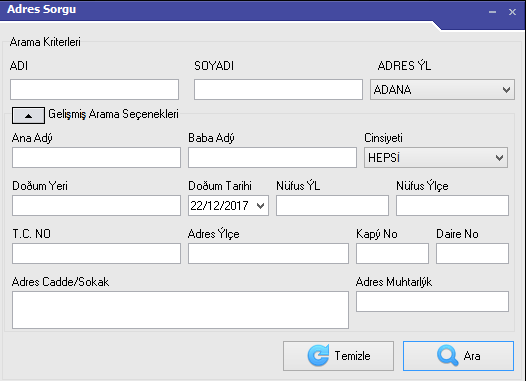Open the Doðum Tarihi date picker arrow

point(261,206)
